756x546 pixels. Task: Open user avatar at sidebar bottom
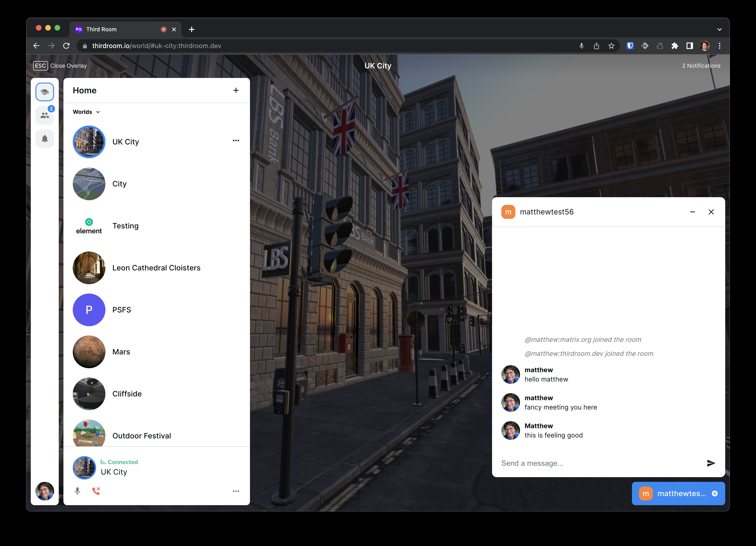(45, 491)
